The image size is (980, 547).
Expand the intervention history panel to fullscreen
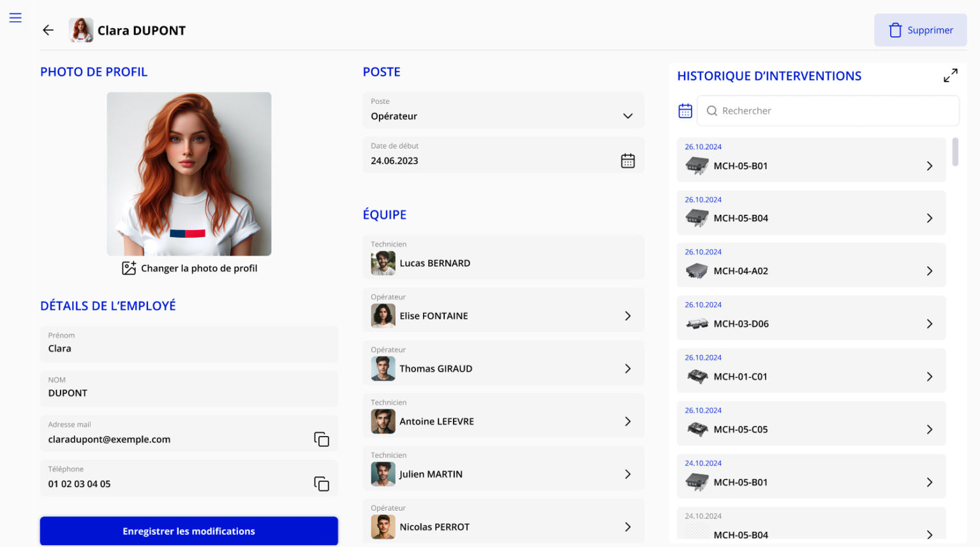click(x=950, y=76)
